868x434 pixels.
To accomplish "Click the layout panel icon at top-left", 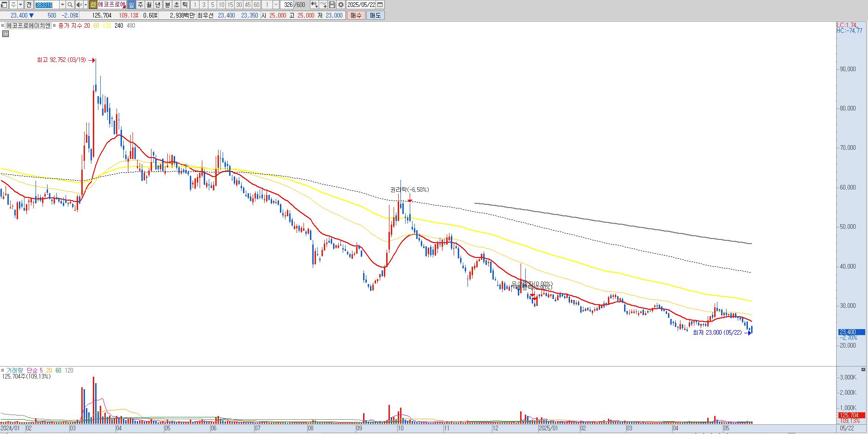I will coord(4,5).
